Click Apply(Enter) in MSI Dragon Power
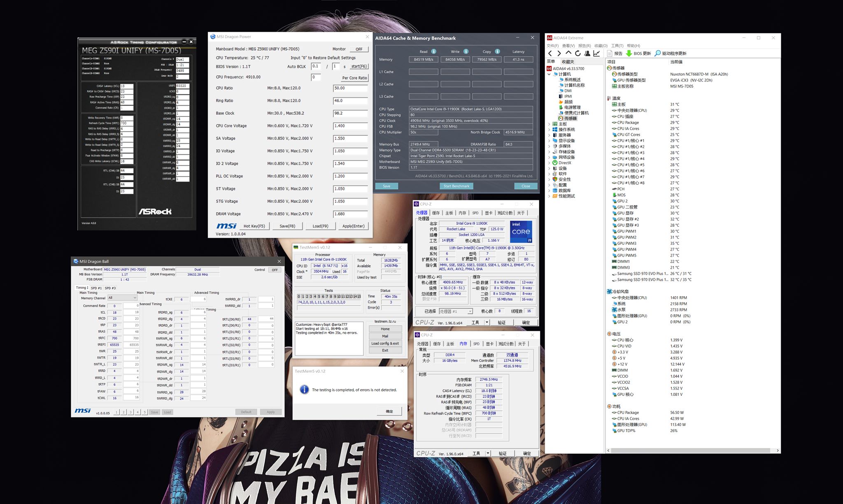The width and height of the screenshot is (843, 504). [353, 226]
